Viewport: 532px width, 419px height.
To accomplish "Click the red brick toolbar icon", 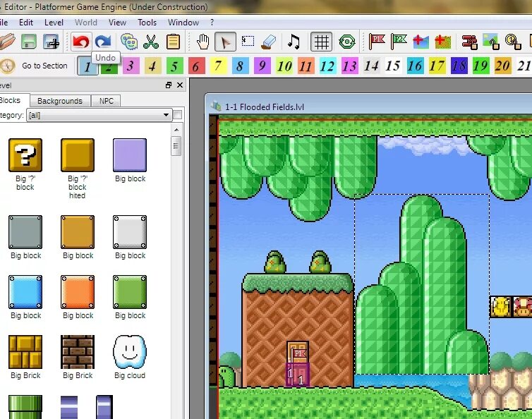I will point(470,42).
